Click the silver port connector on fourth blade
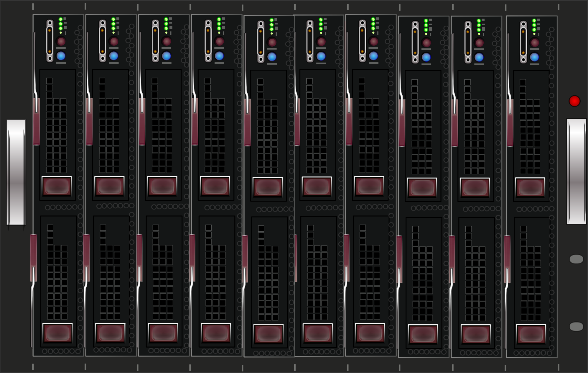Screen dimensions: 588x373 (x=208, y=41)
